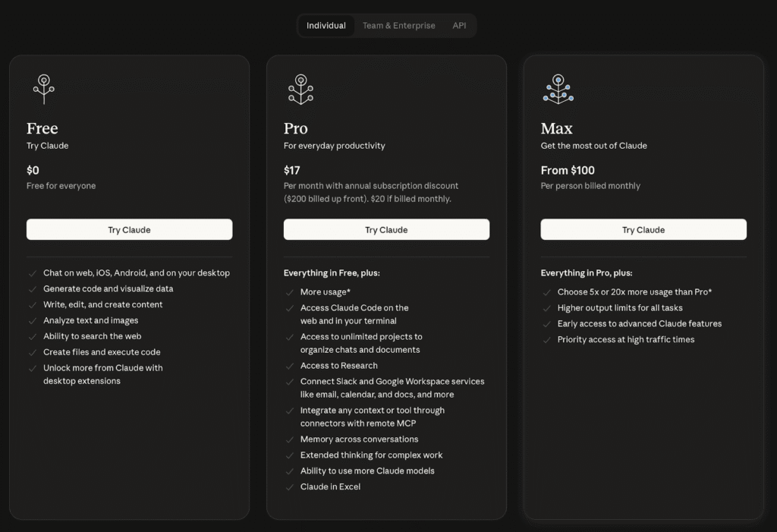Click checkmark beside 'Memory across conversations'

tap(290, 439)
